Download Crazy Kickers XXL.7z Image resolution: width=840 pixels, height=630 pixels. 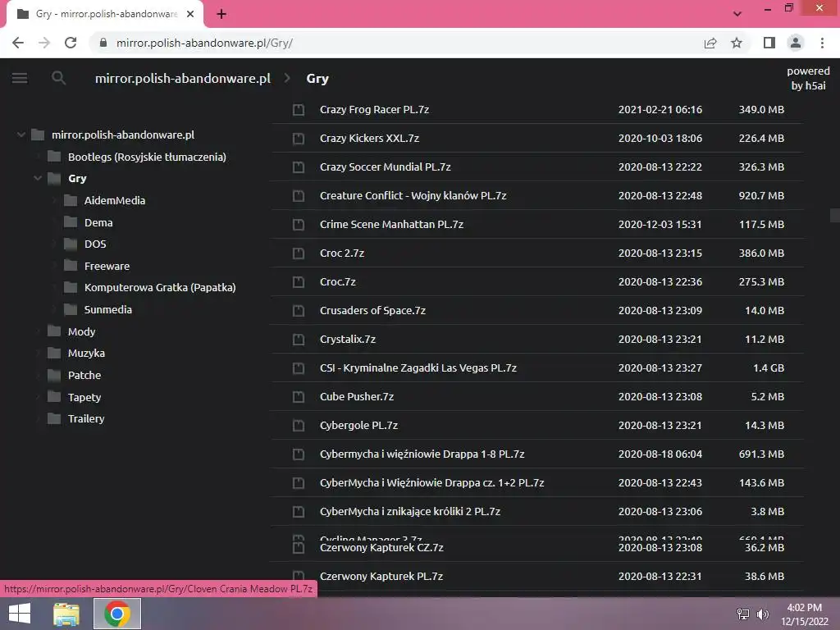(x=370, y=138)
